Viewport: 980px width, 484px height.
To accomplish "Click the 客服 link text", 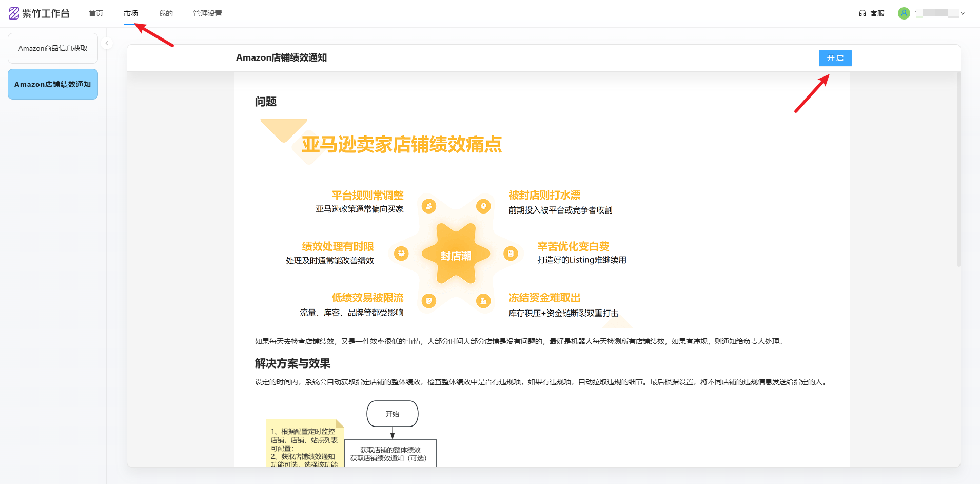I will tap(877, 13).
